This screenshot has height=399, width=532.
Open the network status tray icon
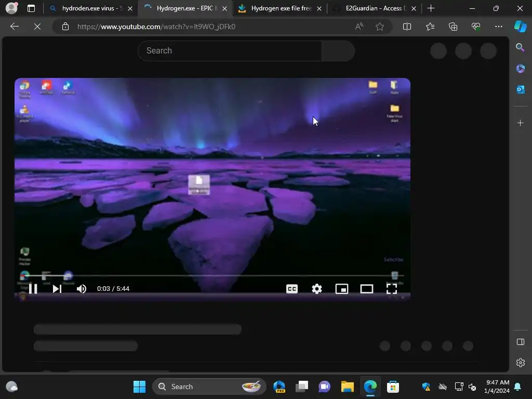pyautogui.click(x=459, y=387)
